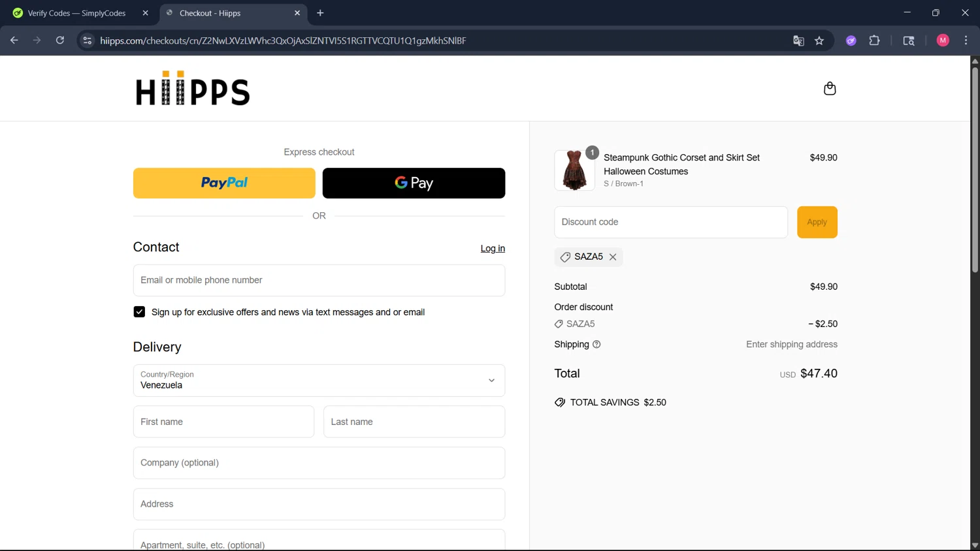Restore down the browser window
Screen dimensions: 980x551
coord(936,12)
